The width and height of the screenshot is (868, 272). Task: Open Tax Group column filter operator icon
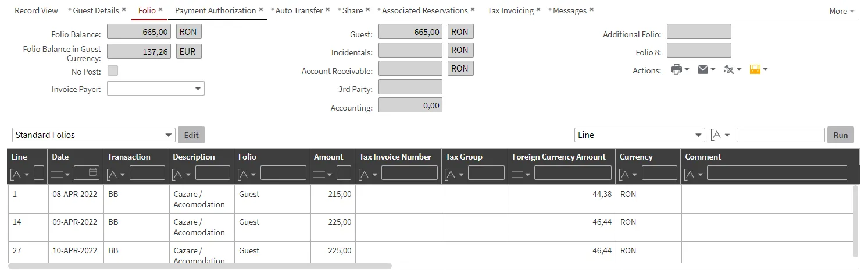(x=455, y=174)
